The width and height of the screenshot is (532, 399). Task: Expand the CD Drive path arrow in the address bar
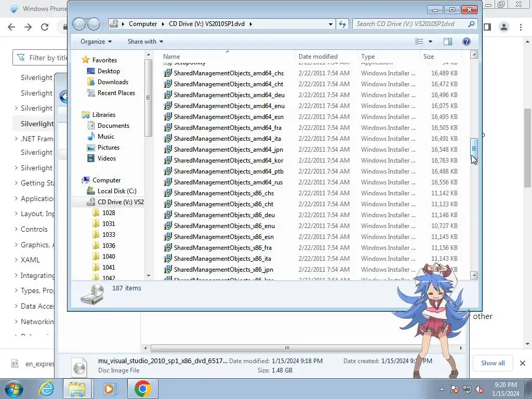pos(251,24)
